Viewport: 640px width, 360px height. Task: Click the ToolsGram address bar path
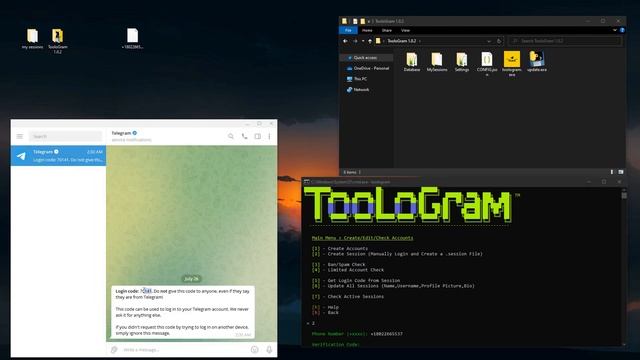coord(402,41)
